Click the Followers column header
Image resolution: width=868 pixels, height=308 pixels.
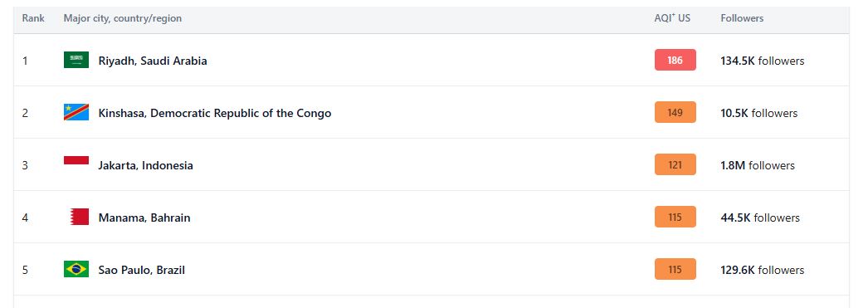point(742,18)
